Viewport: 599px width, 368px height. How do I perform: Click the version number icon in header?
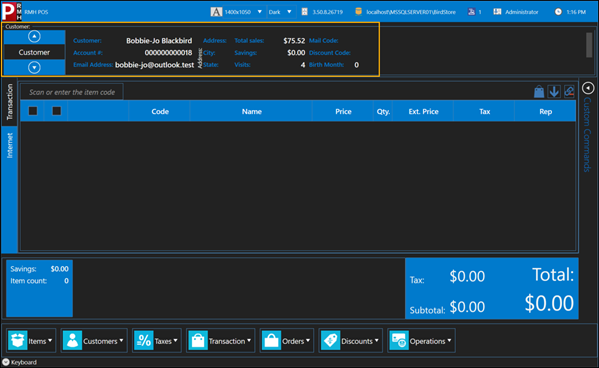pos(304,12)
